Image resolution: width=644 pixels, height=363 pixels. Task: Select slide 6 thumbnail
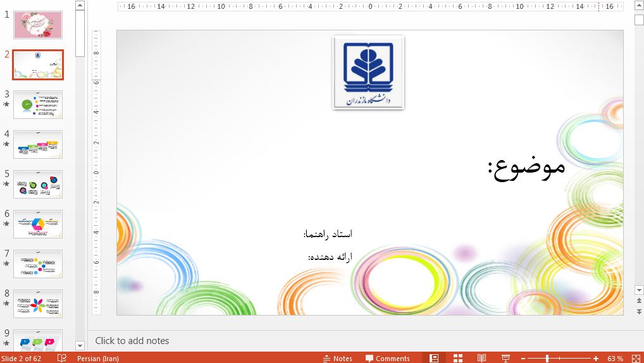[38, 224]
